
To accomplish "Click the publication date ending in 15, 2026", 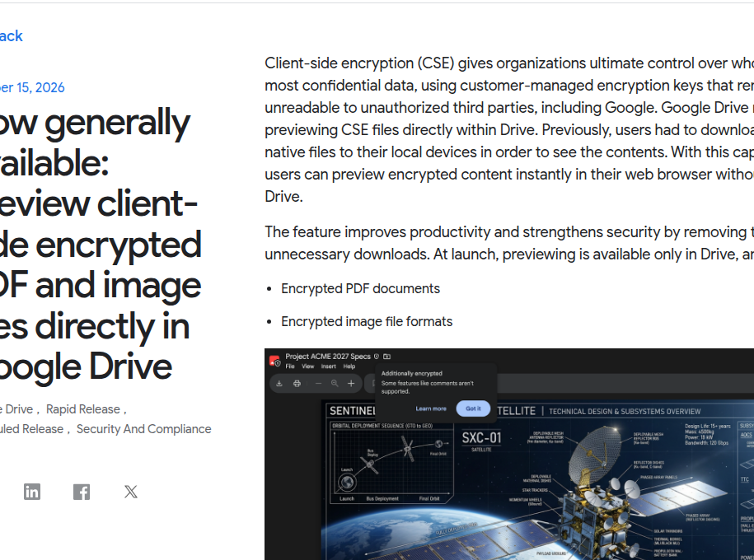I will pos(32,87).
